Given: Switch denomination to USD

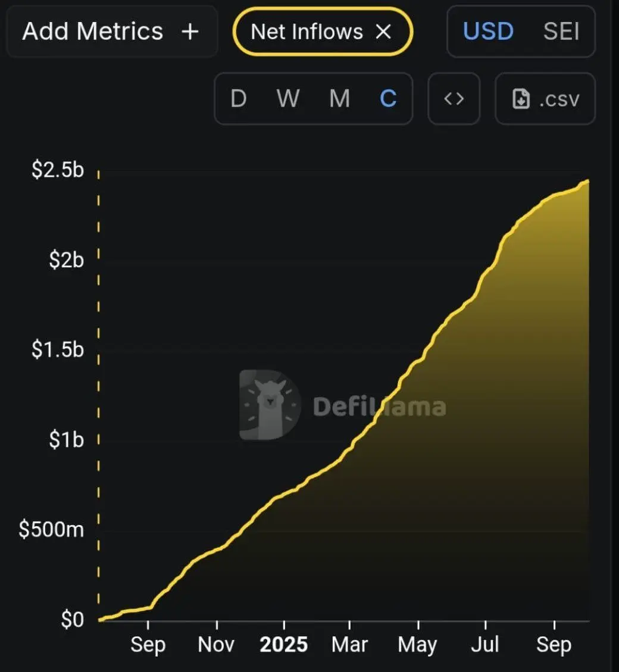Looking at the screenshot, I should 488,32.
